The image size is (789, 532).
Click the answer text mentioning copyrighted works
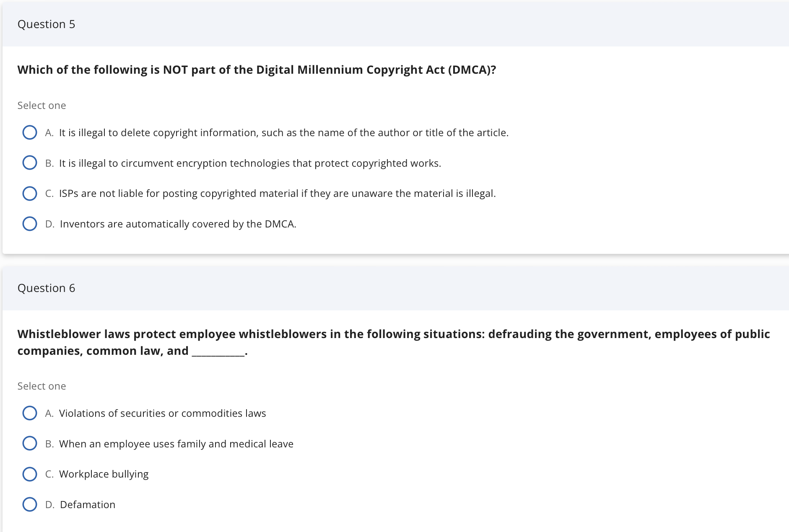(x=250, y=163)
